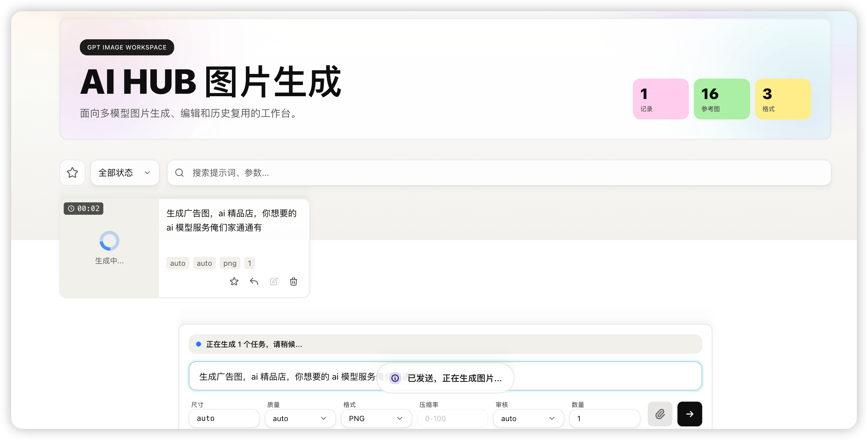Click the 正在生成 1 个任务 status bar
The image size is (868, 440).
tap(445, 344)
